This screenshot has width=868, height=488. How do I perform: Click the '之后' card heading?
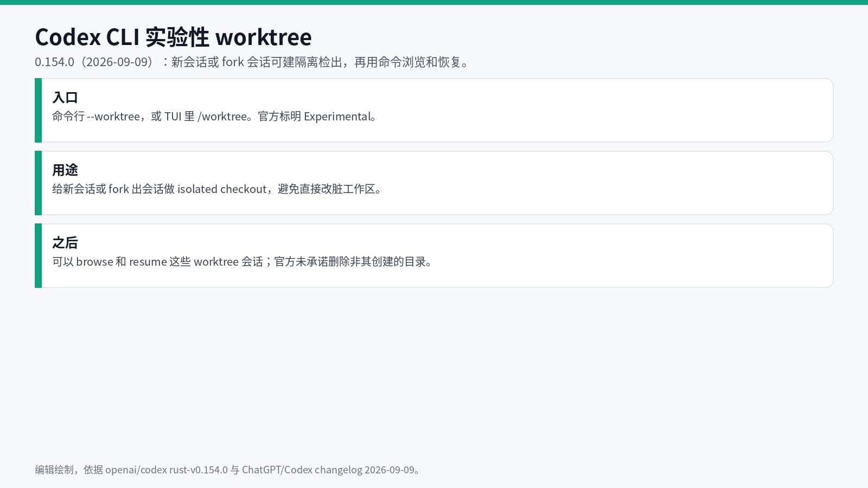pos(65,243)
